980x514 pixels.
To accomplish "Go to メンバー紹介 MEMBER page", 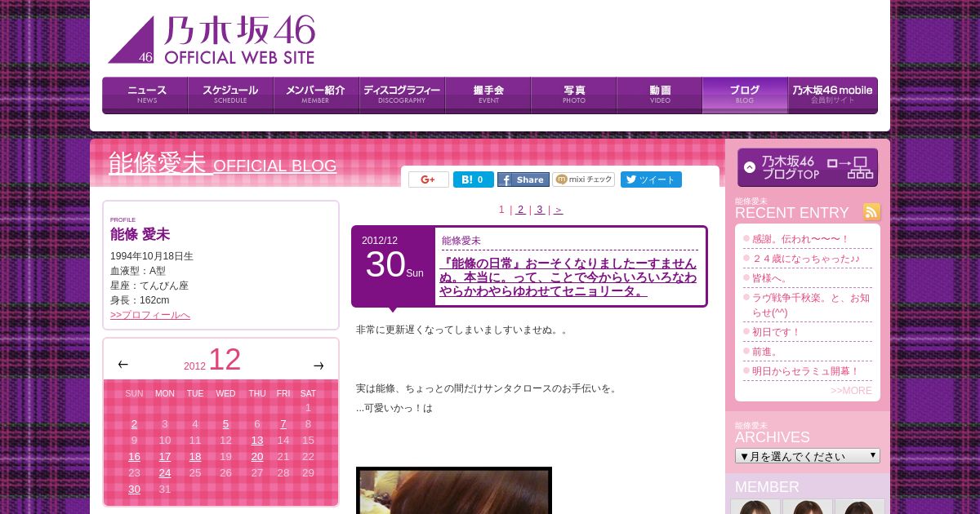I will tap(316, 95).
